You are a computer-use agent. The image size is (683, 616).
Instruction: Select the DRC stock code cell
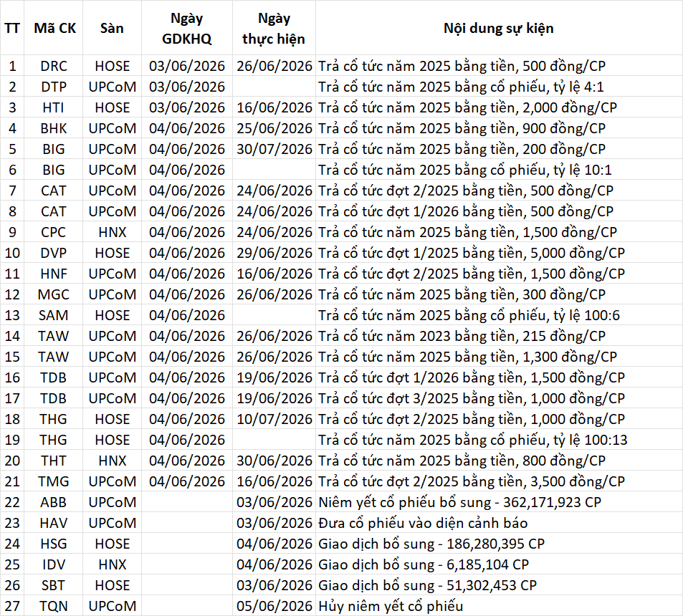[54, 66]
